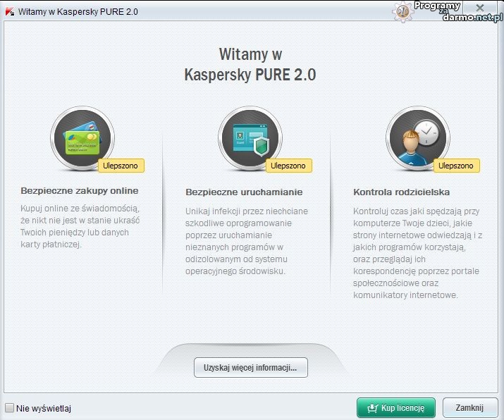Click the Kaspersky logo in the title bar
Viewport: 504px width, 420px height.
tap(10, 12)
